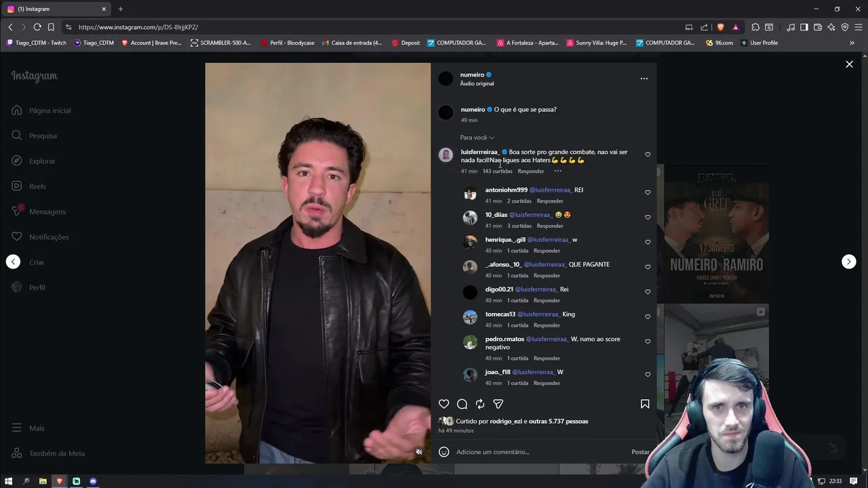The image size is (868, 488).
Task: Close the post overlay with X
Action: pyautogui.click(x=849, y=64)
